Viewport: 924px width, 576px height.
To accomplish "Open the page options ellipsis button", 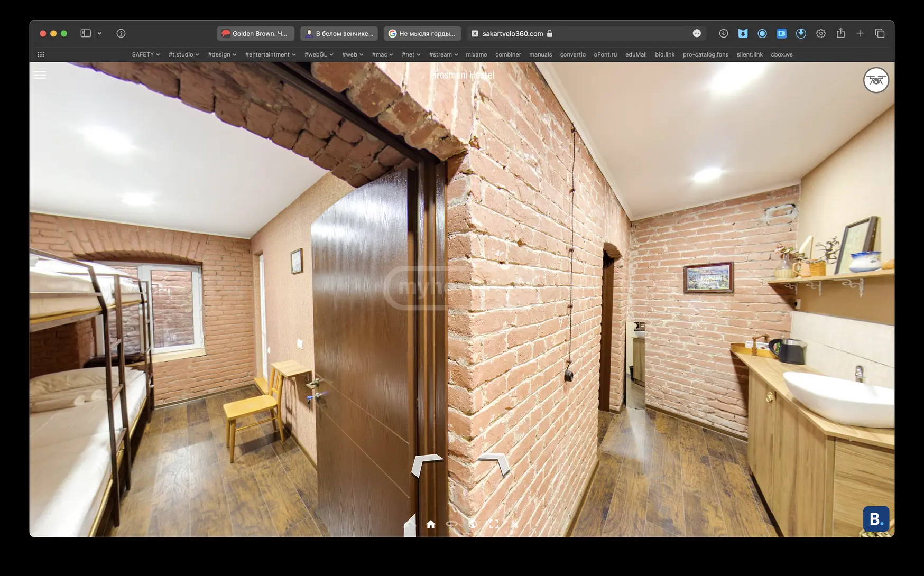I will tap(697, 33).
